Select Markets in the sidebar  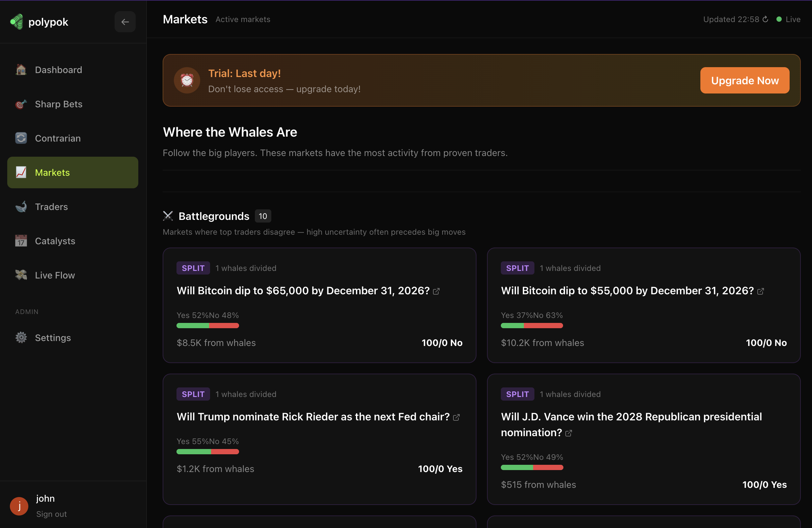pyautogui.click(x=52, y=172)
